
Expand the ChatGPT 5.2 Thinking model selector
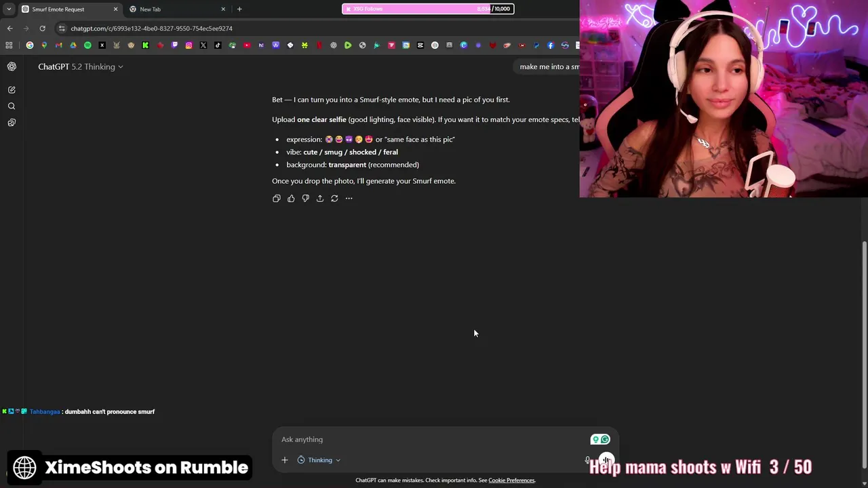pyautogui.click(x=81, y=66)
